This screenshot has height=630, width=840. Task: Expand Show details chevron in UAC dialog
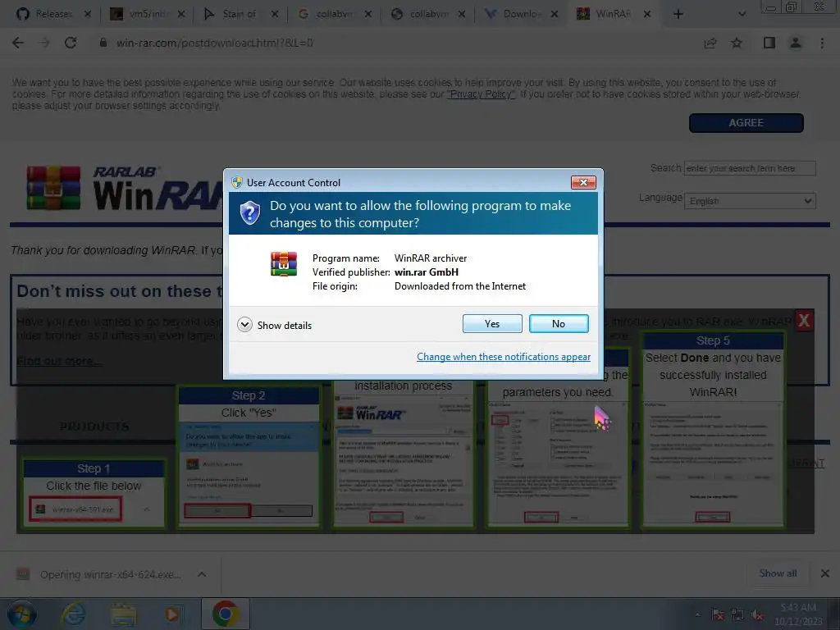(244, 325)
